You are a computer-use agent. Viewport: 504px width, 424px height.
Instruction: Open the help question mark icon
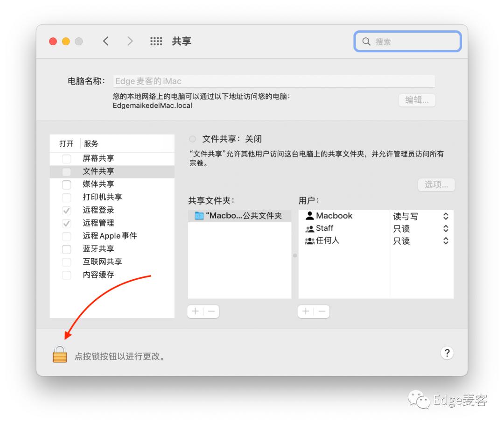447,353
